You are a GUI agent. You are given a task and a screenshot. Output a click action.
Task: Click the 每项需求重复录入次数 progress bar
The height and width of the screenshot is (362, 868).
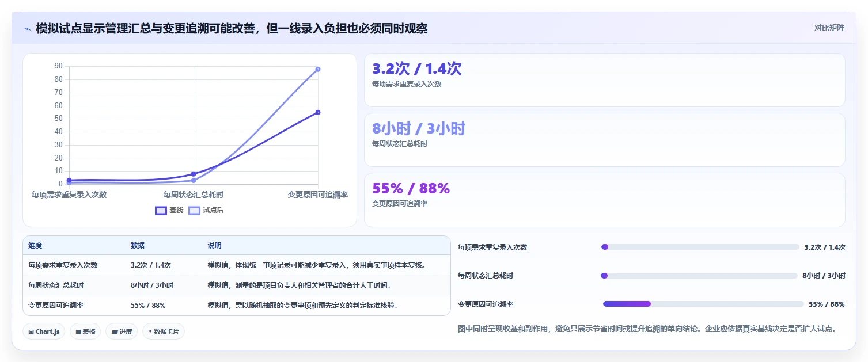click(x=700, y=247)
